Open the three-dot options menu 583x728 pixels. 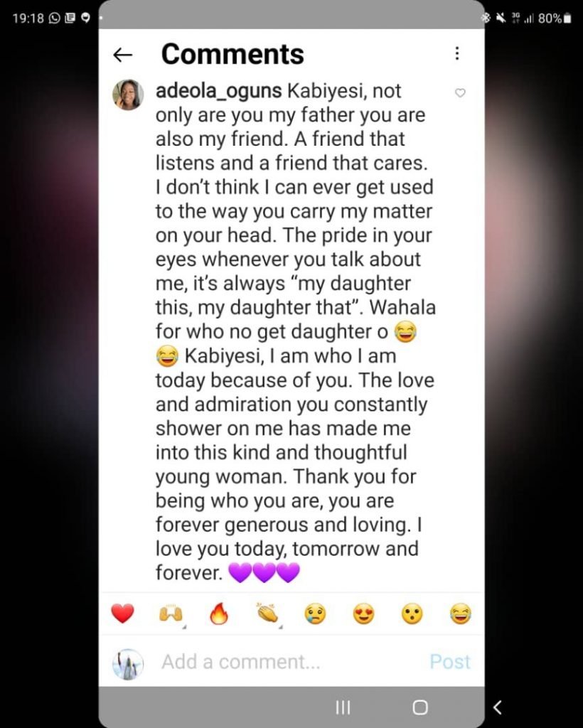[x=457, y=53]
